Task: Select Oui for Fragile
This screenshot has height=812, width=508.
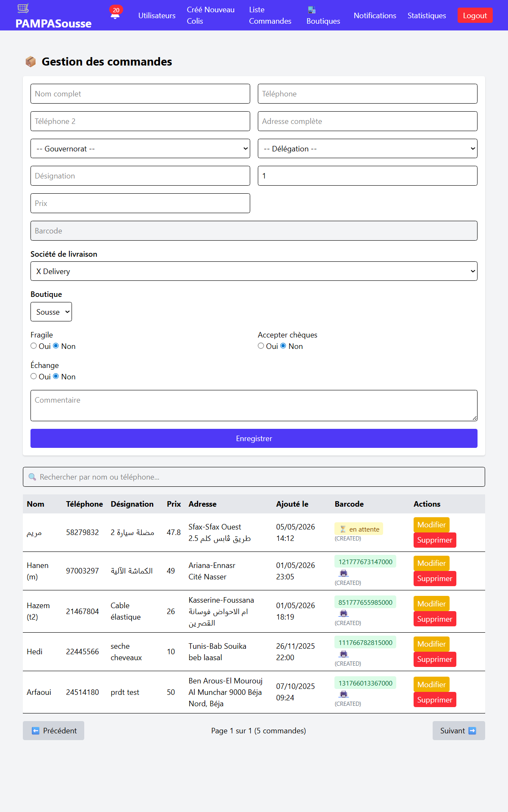Action: click(x=33, y=346)
